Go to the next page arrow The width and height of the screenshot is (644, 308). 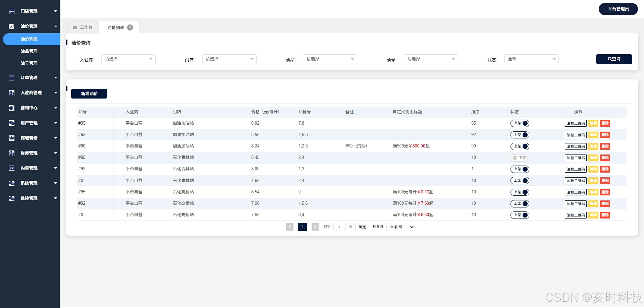pos(315,227)
